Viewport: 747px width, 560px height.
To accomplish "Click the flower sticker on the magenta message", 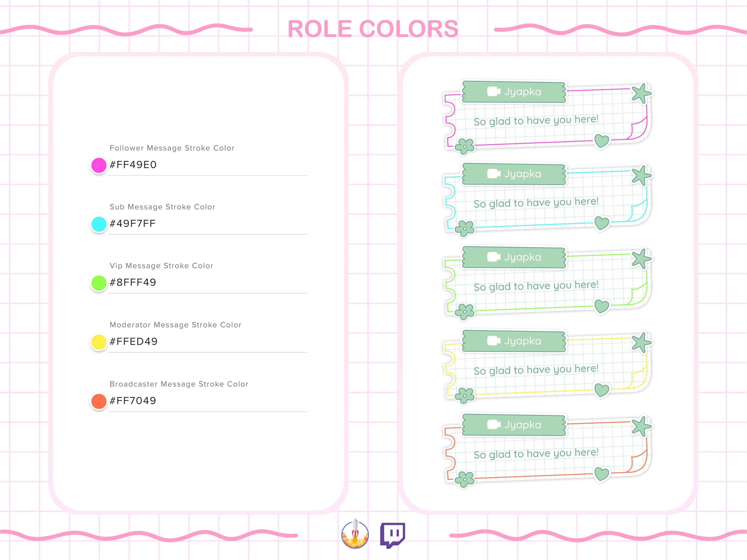I will 465,147.
